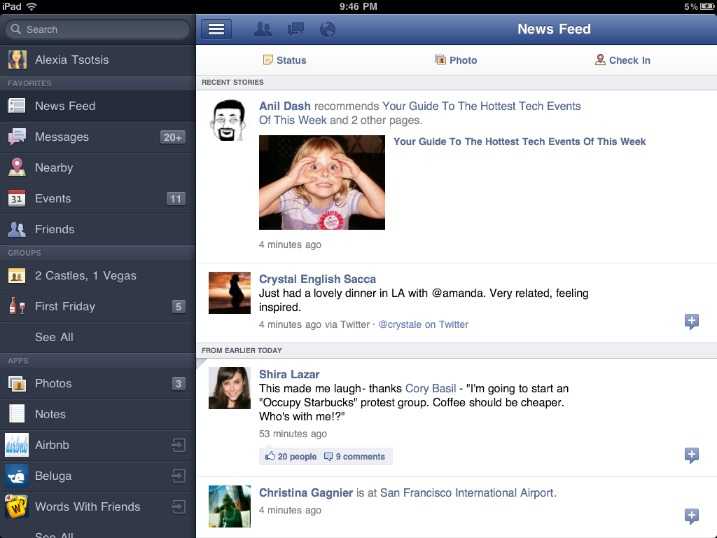Open the messages chat bubbles icon

point(295,29)
